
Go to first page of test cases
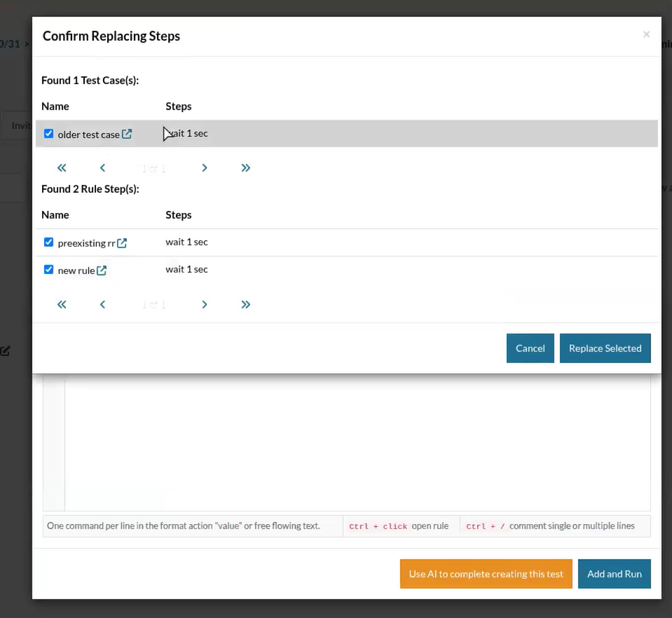pos(62,168)
